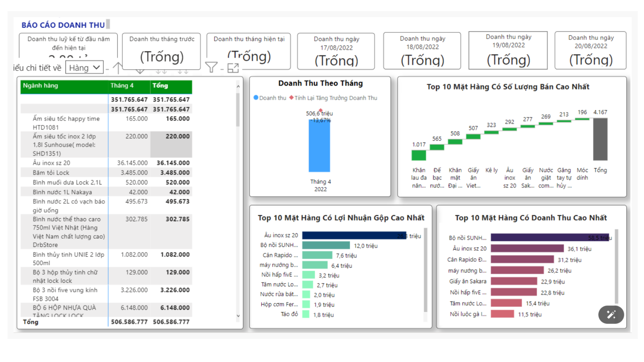The height and width of the screenshot is (362, 644).
Task: Open focus mode with the expand icon
Action: coord(233,68)
